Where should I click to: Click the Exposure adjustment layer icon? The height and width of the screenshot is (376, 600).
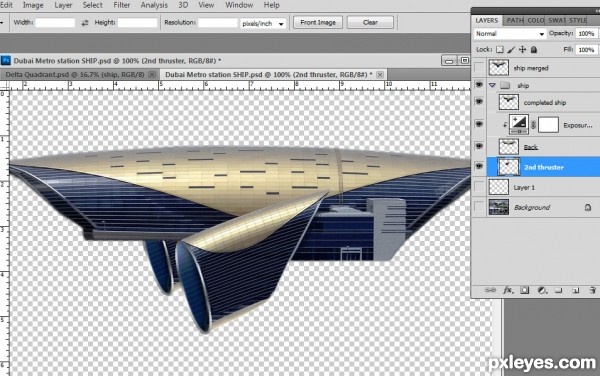pos(519,124)
